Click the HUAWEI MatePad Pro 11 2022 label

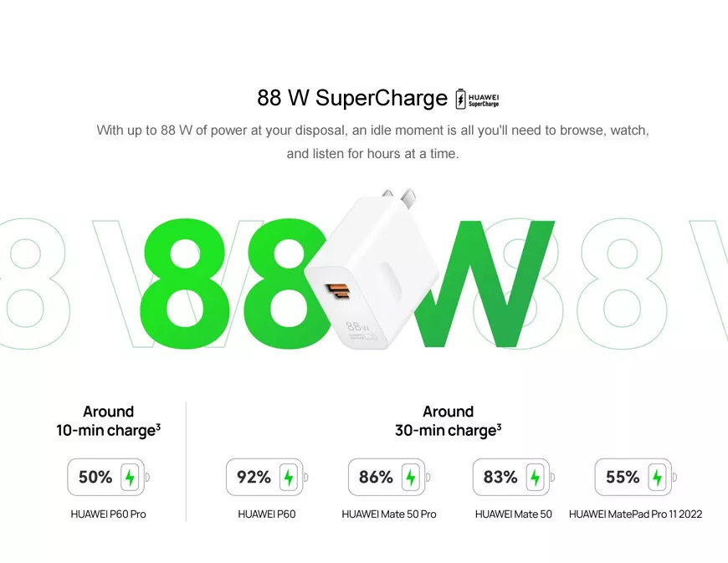(x=636, y=514)
